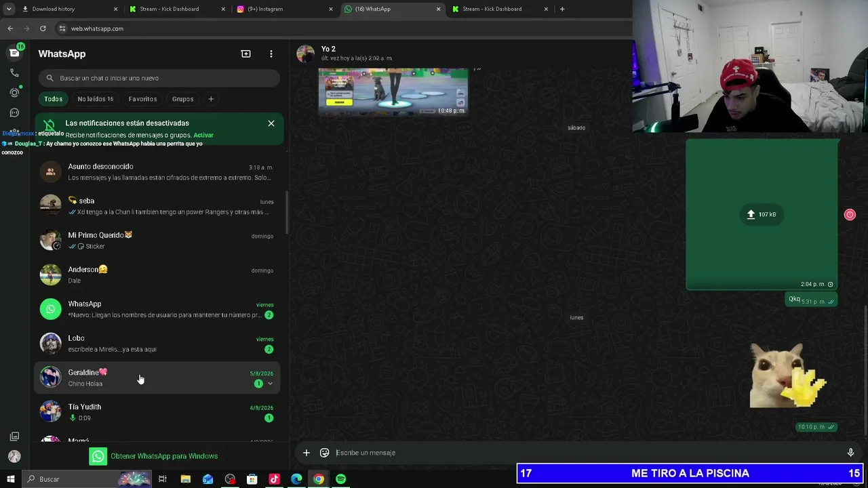Screen dimensions: 868x488
Task: Open the Channels icon in the sidebar
Action: tap(14, 113)
